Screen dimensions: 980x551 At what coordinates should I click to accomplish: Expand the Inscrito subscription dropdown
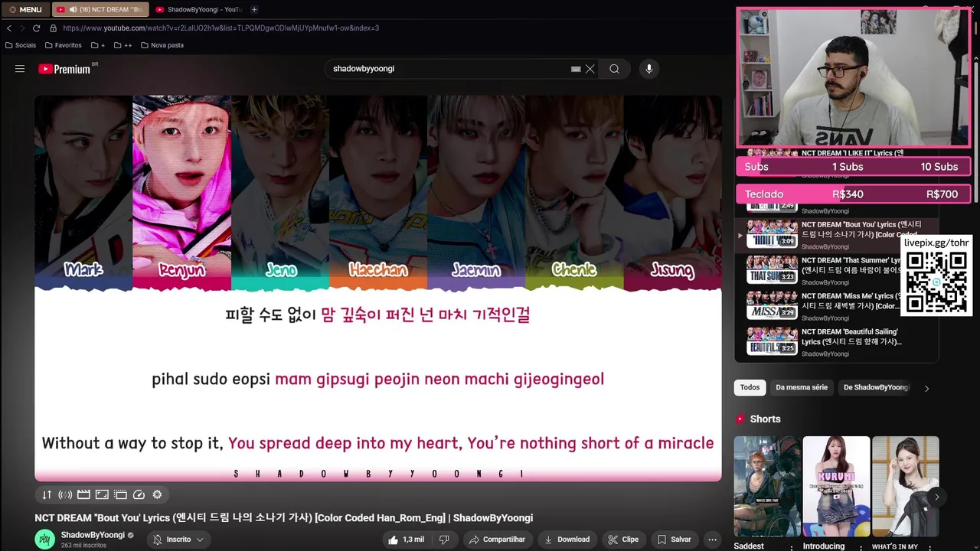tap(178, 540)
